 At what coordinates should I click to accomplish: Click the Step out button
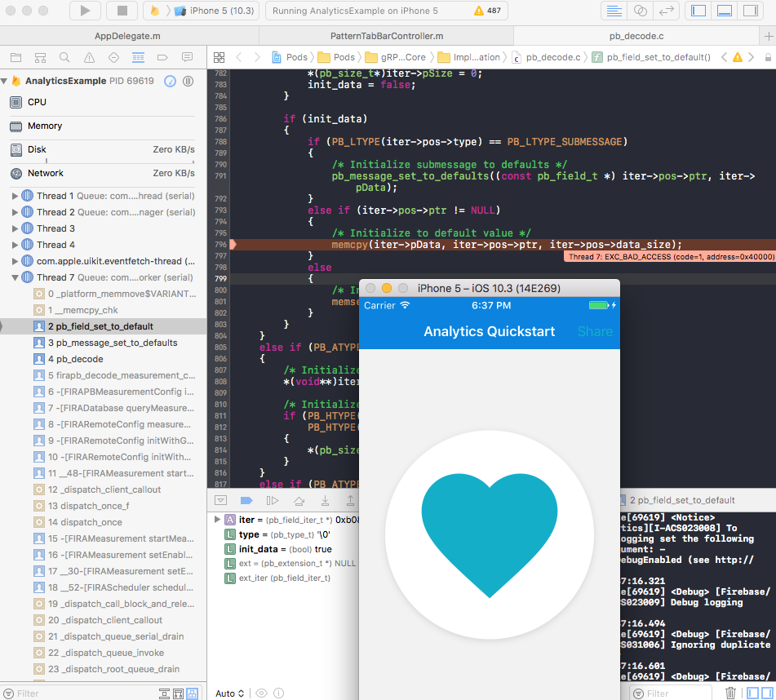click(350, 501)
